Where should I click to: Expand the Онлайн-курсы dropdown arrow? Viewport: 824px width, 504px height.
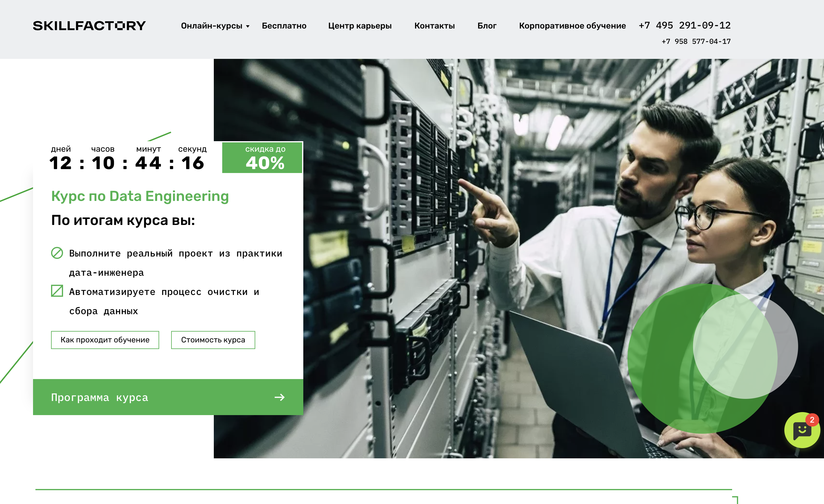[x=248, y=26]
